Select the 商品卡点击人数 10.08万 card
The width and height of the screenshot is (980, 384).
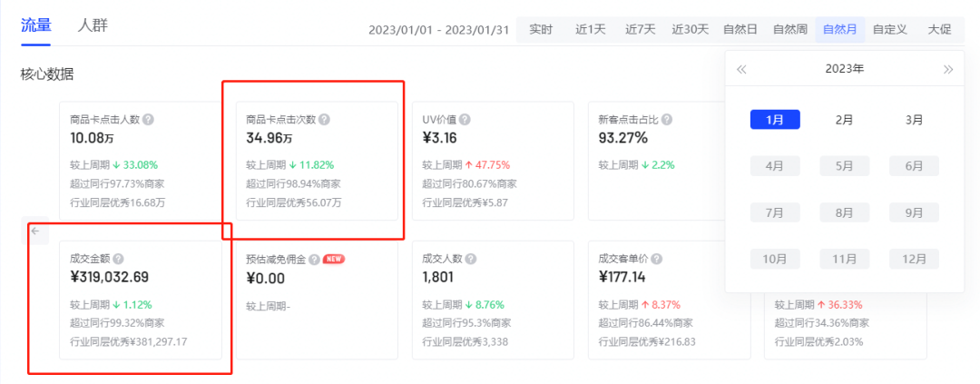(141, 161)
